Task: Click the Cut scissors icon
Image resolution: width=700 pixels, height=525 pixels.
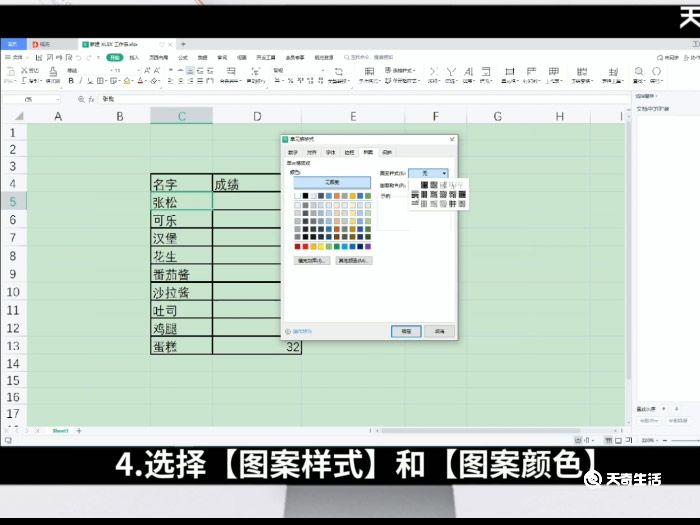Action: (x=24, y=71)
